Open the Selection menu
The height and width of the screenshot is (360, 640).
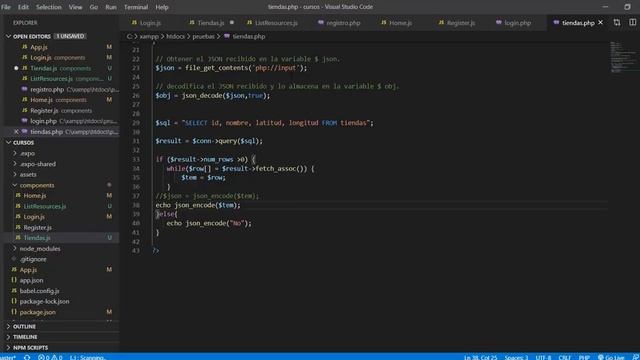coord(49,7)
